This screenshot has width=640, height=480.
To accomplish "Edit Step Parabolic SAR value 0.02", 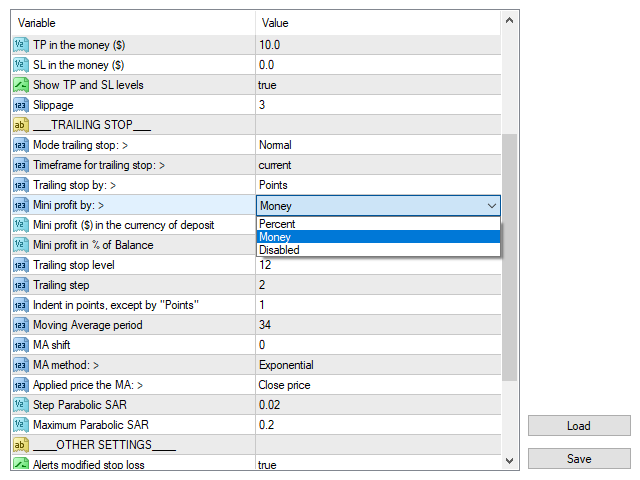I will [x=378, y=405].
